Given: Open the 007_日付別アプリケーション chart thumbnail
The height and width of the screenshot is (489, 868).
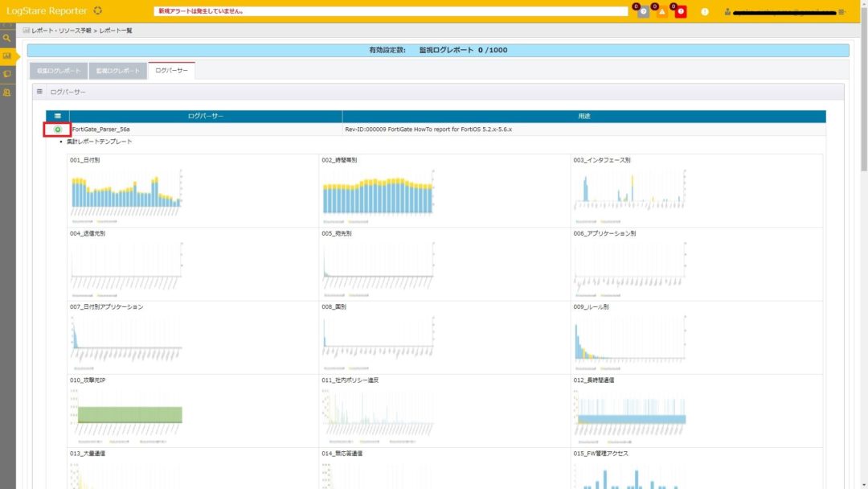Looking at the screenshot, I should click(126, 343).
